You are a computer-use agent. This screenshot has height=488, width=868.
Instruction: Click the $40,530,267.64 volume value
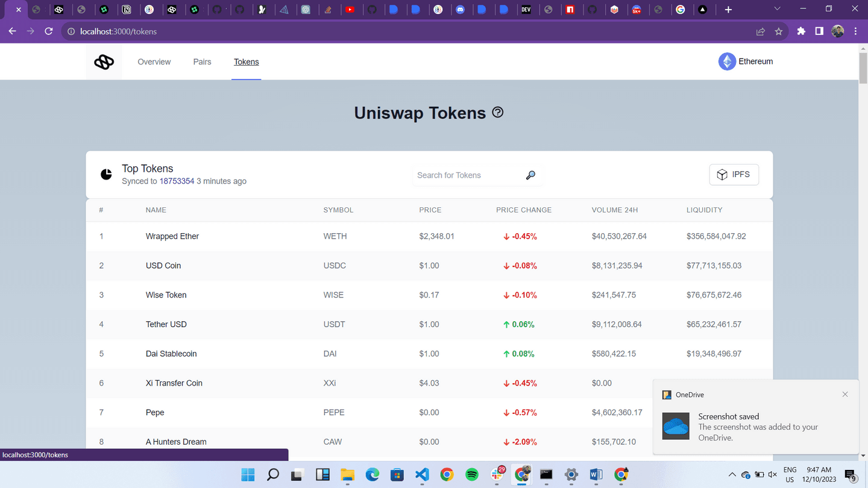tap(619, 236)
